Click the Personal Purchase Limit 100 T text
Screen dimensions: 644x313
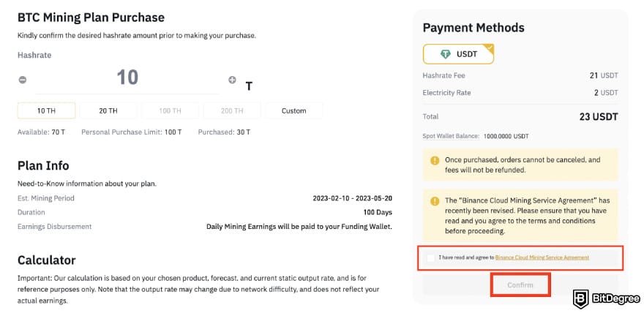pos(132,132)
